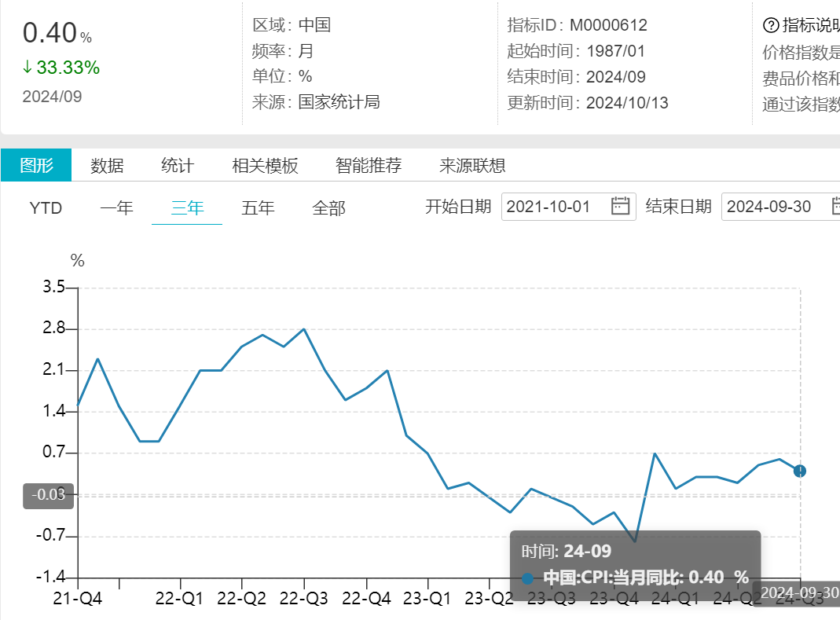Select the 图形 tab
This screenshot has height=620, width=840.
(x=35, y=165)
